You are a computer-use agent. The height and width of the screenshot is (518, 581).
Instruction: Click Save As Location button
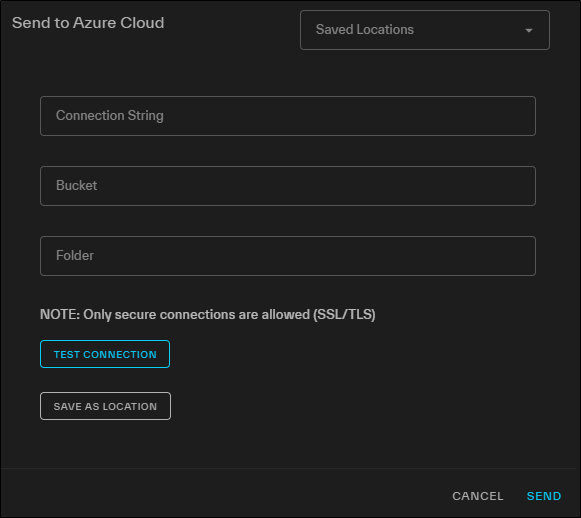click(x=105, y=406)
